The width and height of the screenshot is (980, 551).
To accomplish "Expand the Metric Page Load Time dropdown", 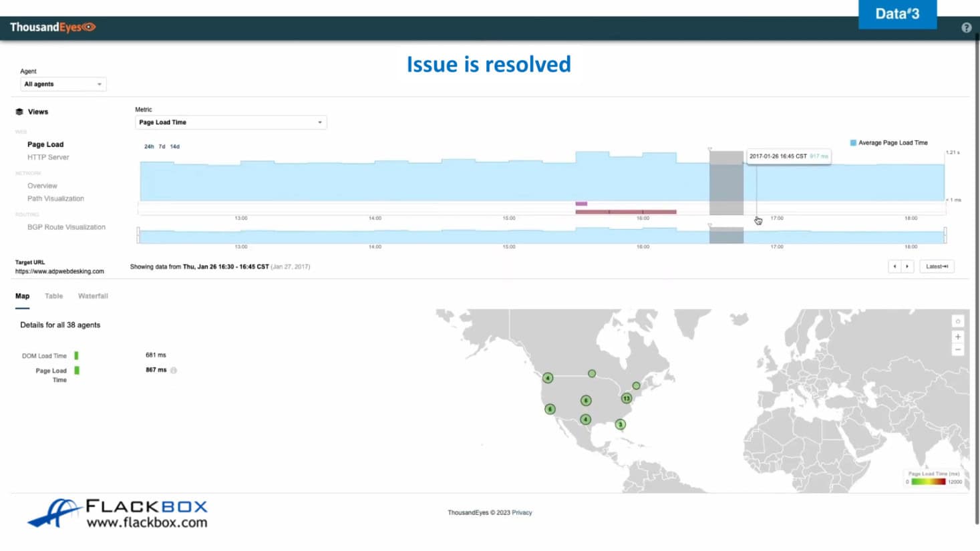I will click(230, 122).
